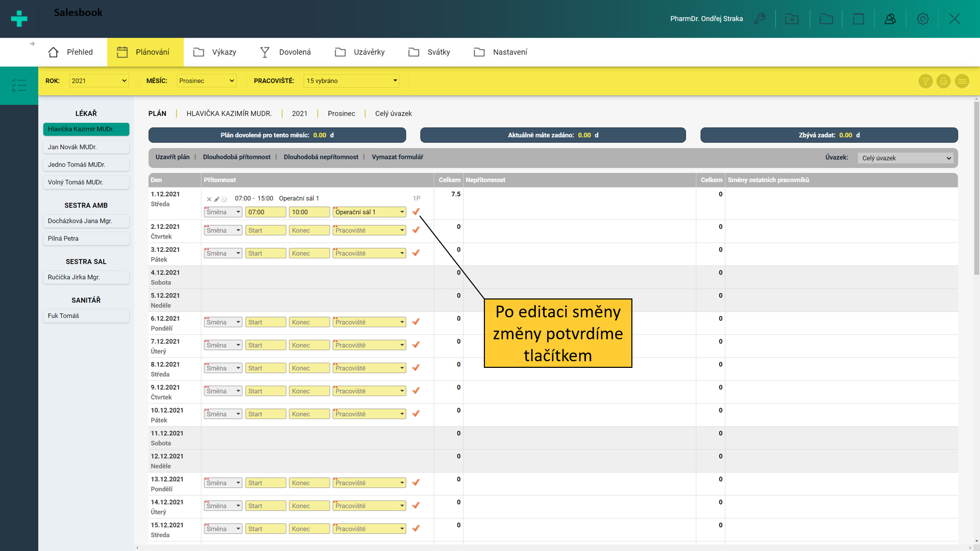Click the printer icon in yellow bar
Viewport: 980px width, 551px height.
coord(943,81)
